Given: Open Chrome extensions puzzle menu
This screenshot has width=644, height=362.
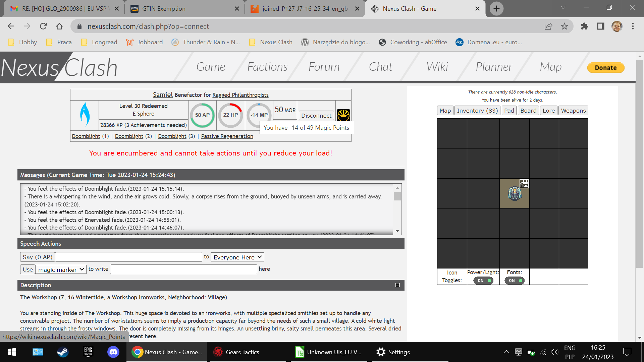Looking at the screenshot, I should click(x=585, y=26).
